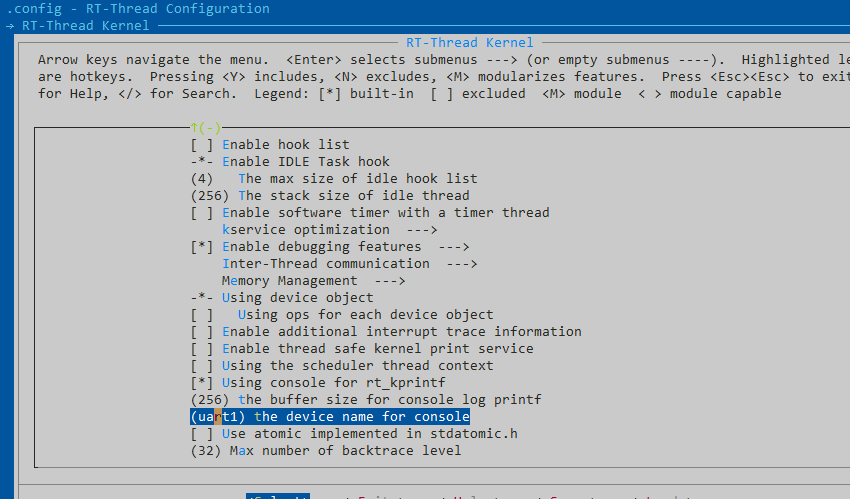Image resolution: width=850 pixels, height=499 pixels.
Task: Click the RT-Thread Kernel dialog title
Action: (469, 42)
